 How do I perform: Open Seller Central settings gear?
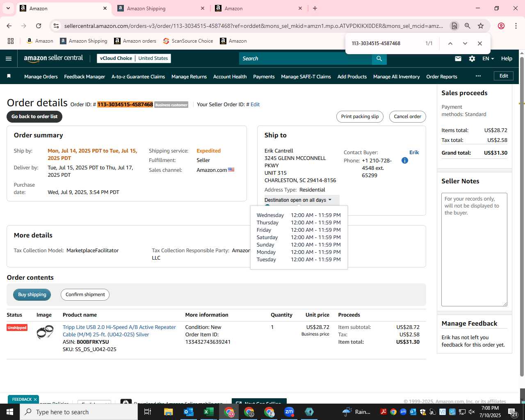472,59
